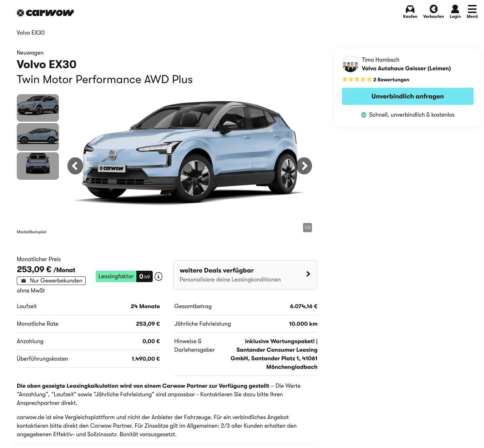Image resolution: width=484 pixels, height=448 pixels.
Task: Click the Leasingfaktor 0.49 badge
Action: (124, 276)
